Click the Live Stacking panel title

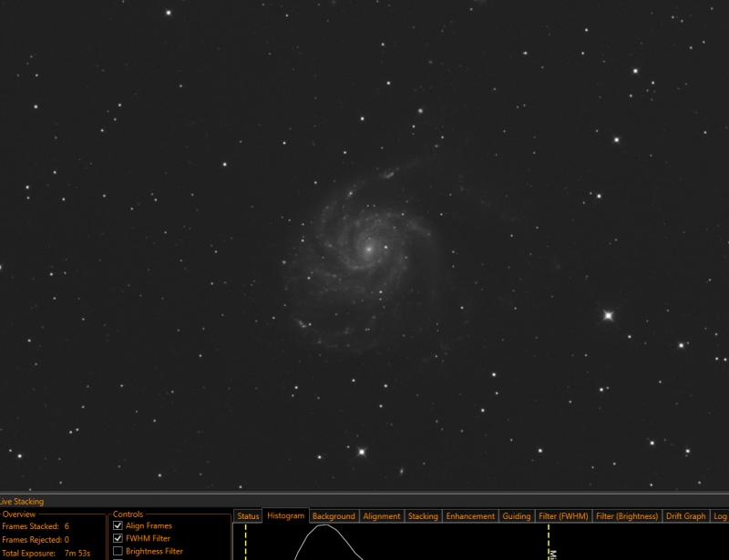coord(21,502)
